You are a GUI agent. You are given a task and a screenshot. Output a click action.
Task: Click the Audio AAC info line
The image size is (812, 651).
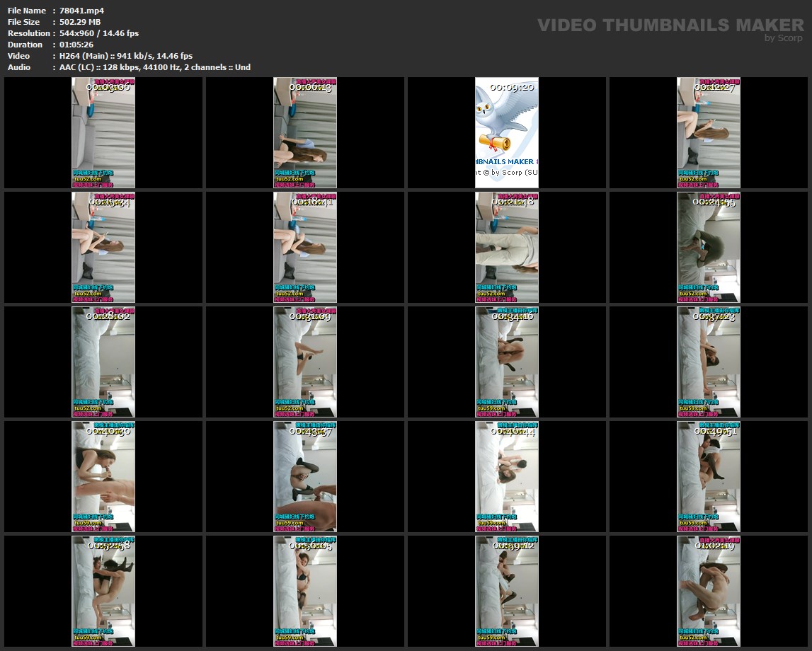(155, 67)
